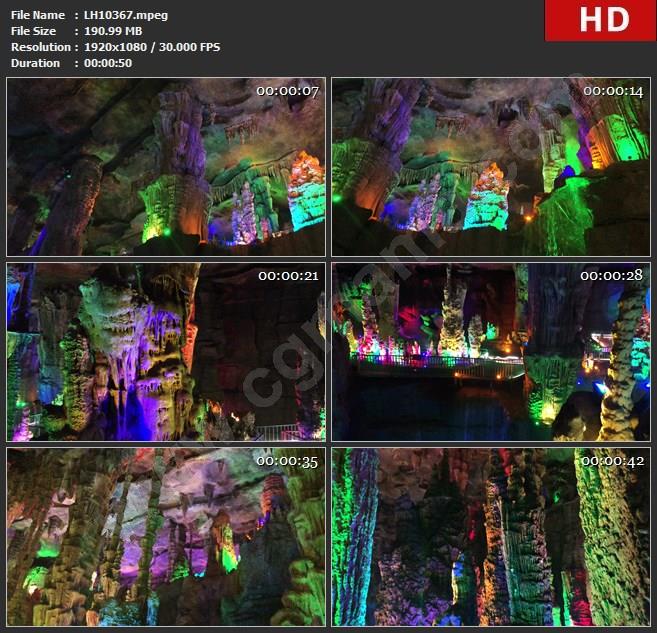This screenshot has width=657, height=633.
Task: Click the LH10367.mpeg file name
Action: (126, 15)
